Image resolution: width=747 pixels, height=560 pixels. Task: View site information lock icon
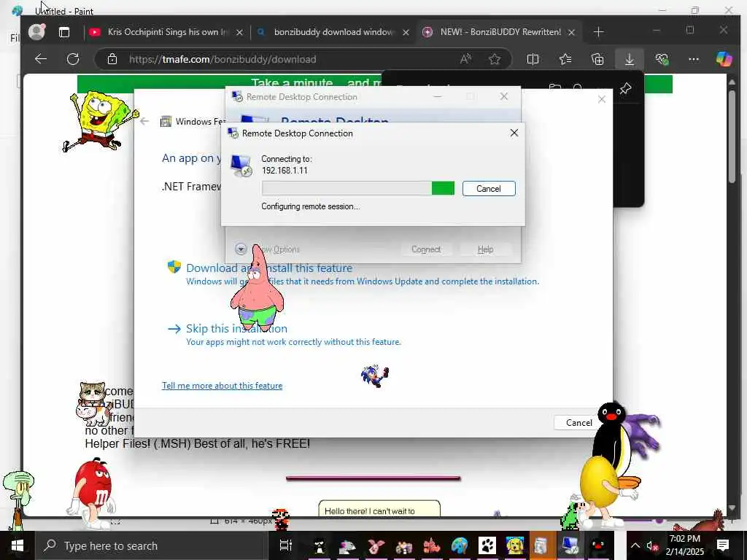112,59
